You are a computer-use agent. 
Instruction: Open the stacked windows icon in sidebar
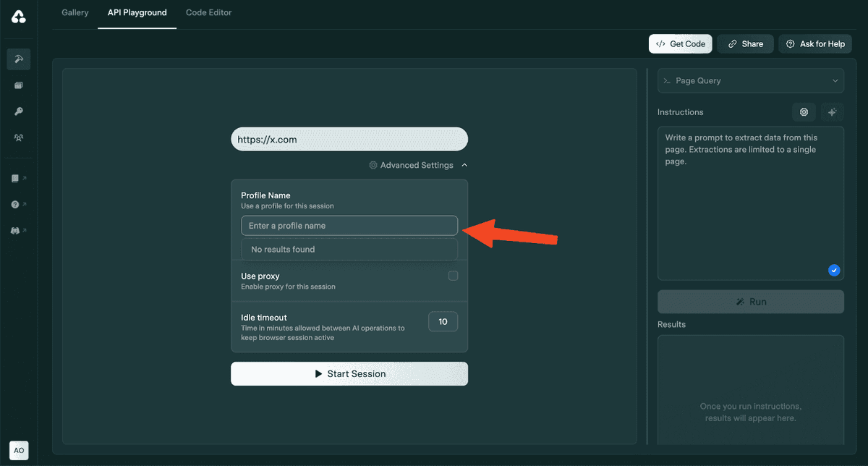19,85
